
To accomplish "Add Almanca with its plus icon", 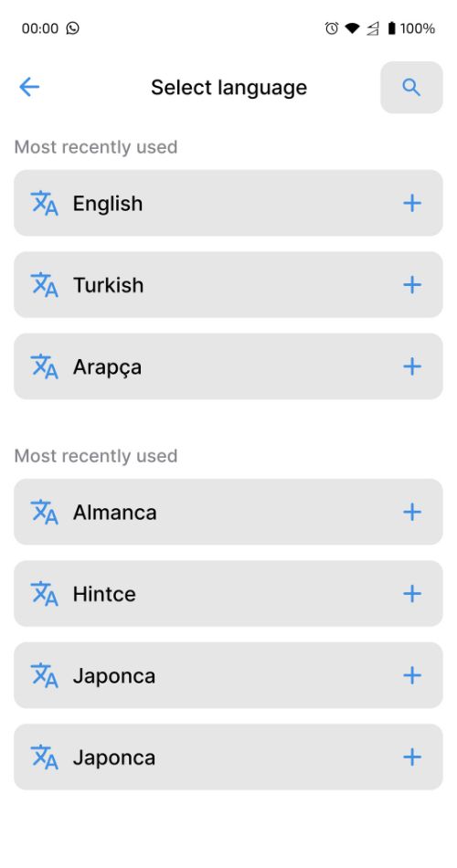I will tap(411, 512).
